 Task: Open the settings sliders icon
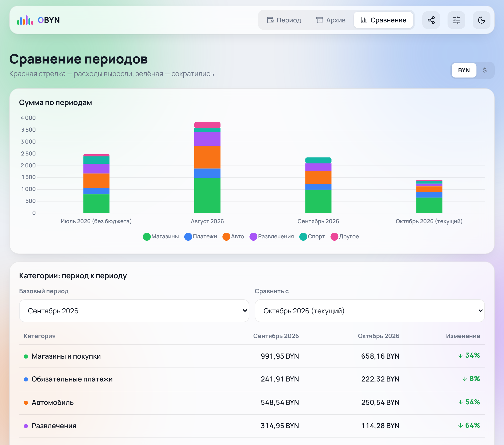coord(456,20)
